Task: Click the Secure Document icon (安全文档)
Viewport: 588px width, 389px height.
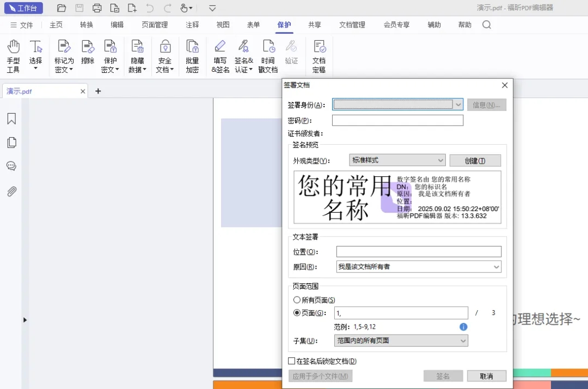Action: point(164,54)
